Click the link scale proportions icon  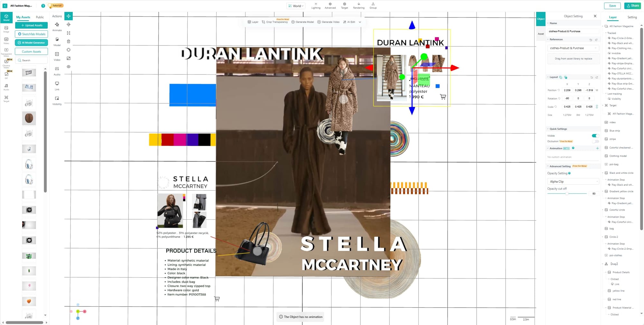pos(597,107)
